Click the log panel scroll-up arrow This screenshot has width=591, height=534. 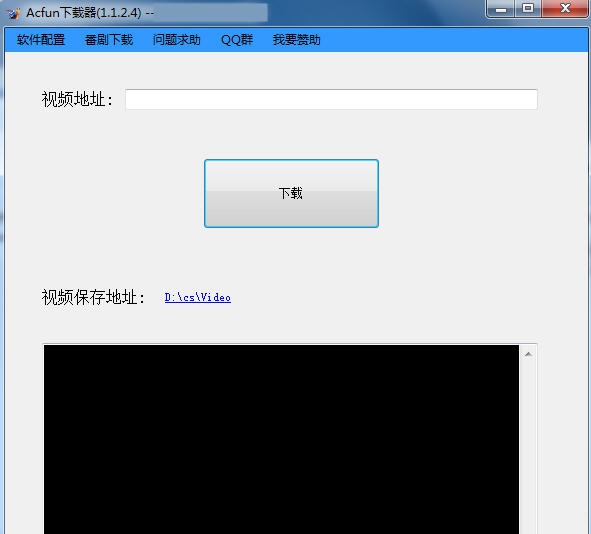[528, 354]
